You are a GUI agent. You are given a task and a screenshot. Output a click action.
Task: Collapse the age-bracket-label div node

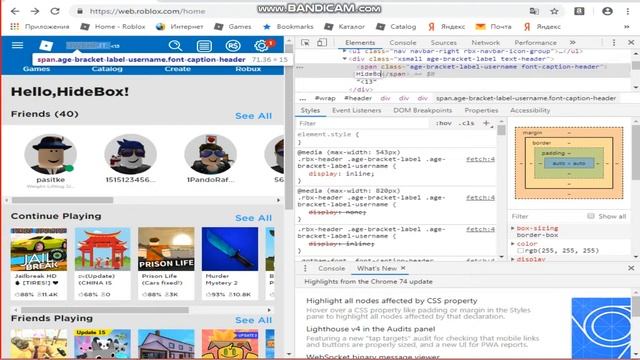(x=344, y=59)
